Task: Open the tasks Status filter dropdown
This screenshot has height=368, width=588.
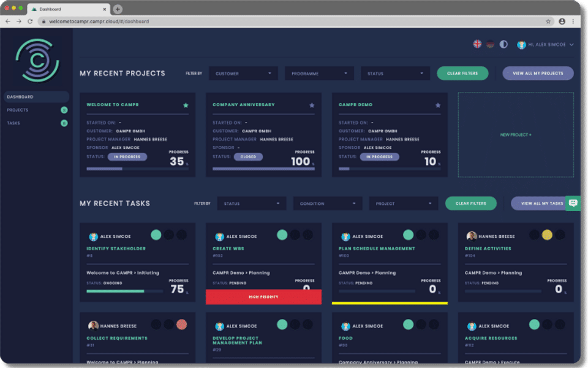Action: pos(251,203)
